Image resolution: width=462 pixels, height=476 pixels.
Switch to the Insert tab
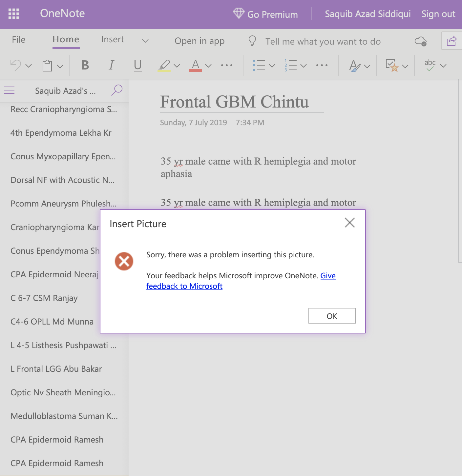113,40
